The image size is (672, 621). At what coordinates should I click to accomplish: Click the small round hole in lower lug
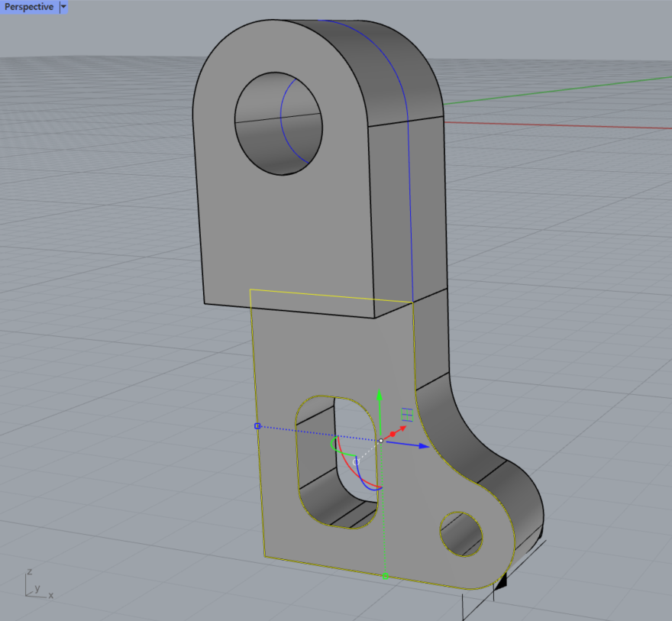(x=461, y=534)
